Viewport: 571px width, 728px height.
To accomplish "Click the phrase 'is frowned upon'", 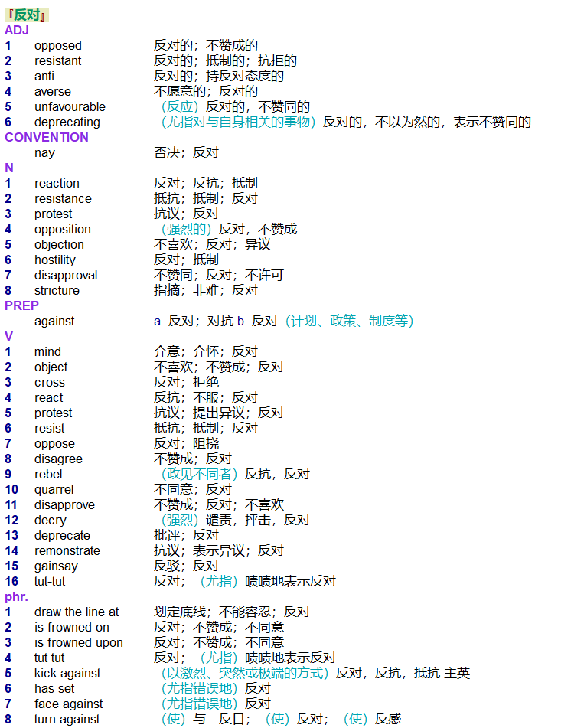I will point(79,643).
